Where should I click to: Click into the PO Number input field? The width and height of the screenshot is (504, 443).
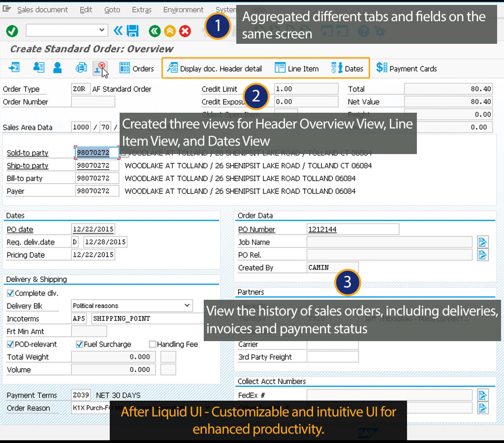coord(352,229)
